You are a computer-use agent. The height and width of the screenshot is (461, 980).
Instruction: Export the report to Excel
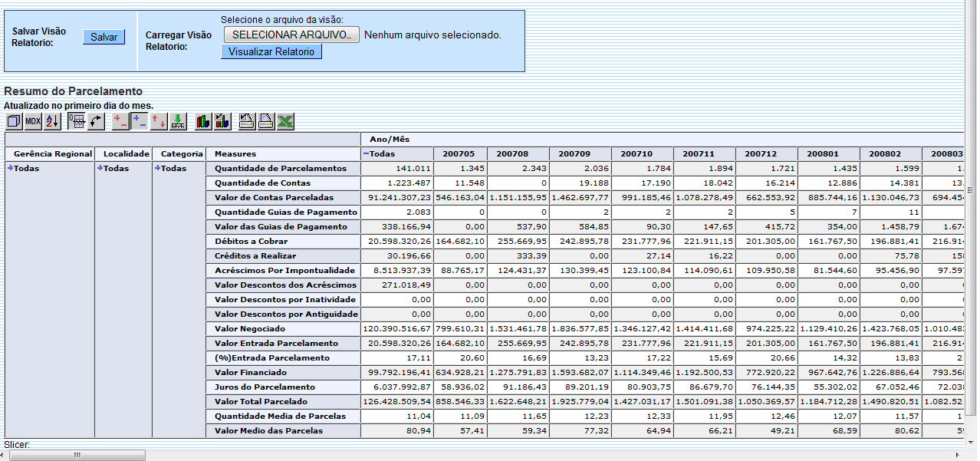(284, 120)
